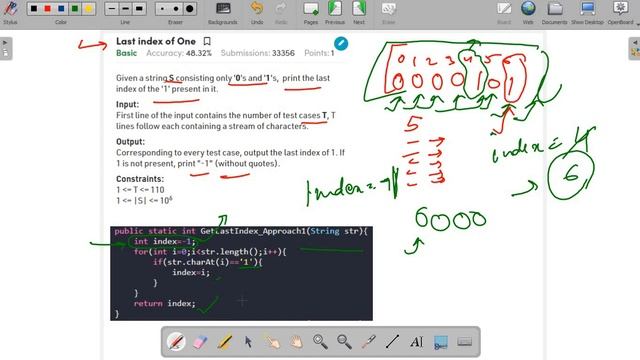Click the Input: heading
Viewport: 640px width, 360px height.
(127, 104)
